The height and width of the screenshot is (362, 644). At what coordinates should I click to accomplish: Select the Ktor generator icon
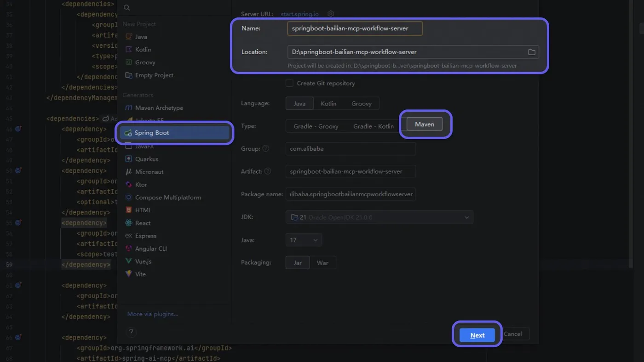click(x=129, y=185)
